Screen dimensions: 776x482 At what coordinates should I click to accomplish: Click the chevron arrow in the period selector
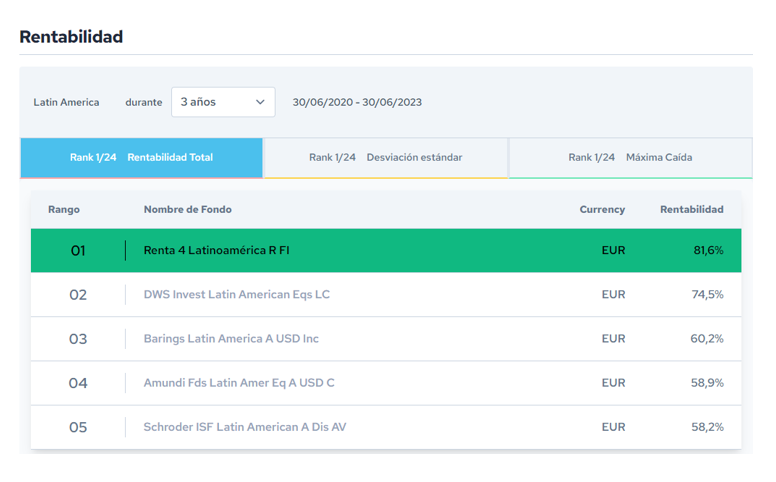tap(260, 102)
